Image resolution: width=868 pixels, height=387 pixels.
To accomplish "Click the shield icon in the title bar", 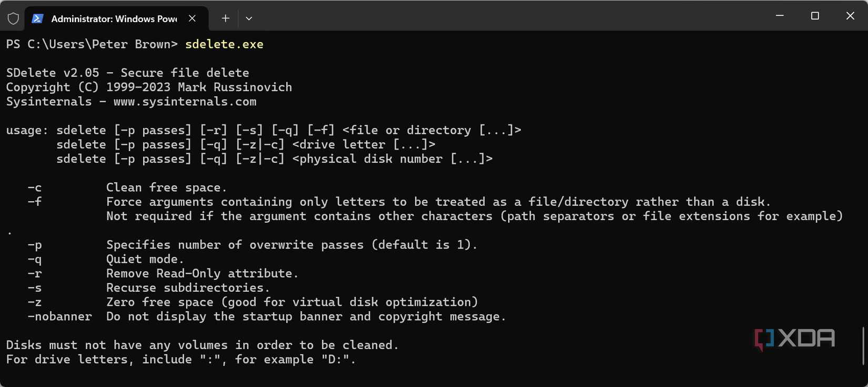I will 13,17.
